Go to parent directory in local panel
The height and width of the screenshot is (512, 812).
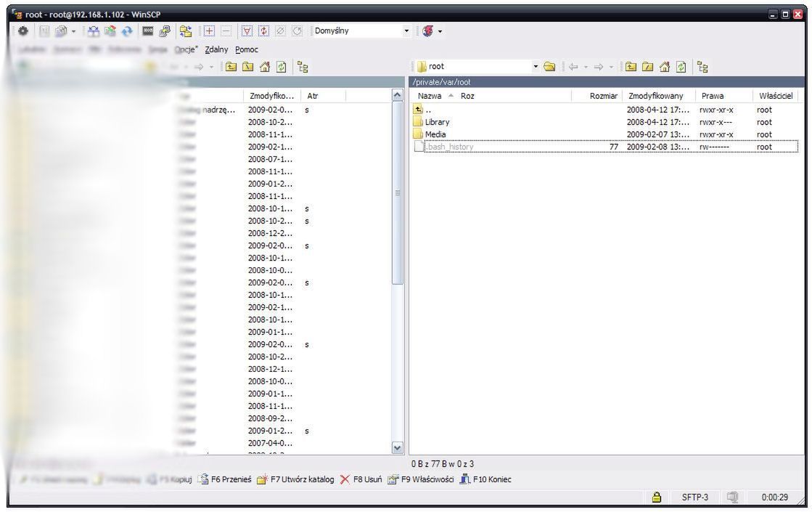[231, 67]
